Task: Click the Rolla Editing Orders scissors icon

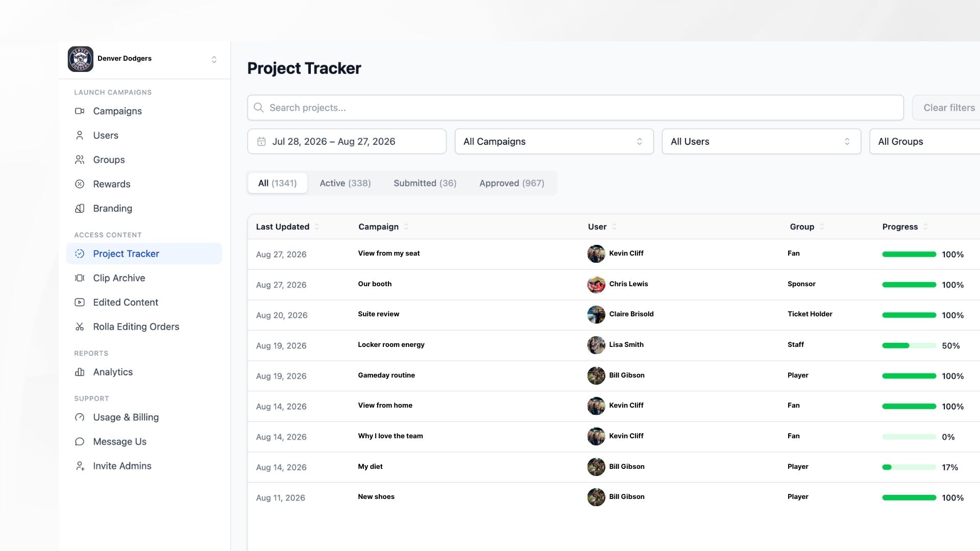Action: pyautogui.click(x=80, y=327)
